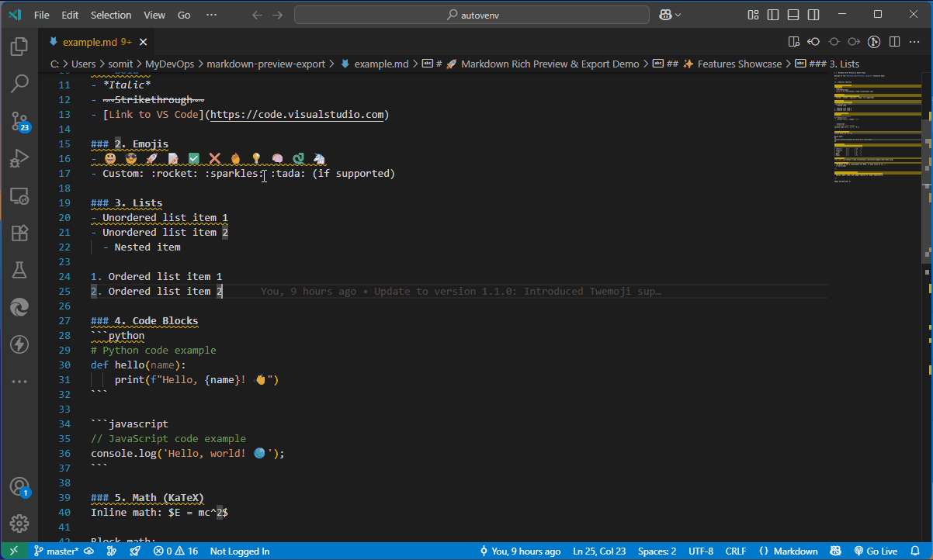Open the Manage gear icon
The width and height of the screenshot is (933, 560).
pyautogui.click(x=19, y=524)
